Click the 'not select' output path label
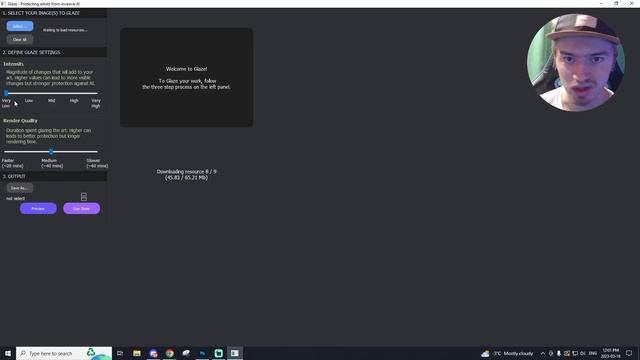The image size is (640, 360). [x=16, y=198]
